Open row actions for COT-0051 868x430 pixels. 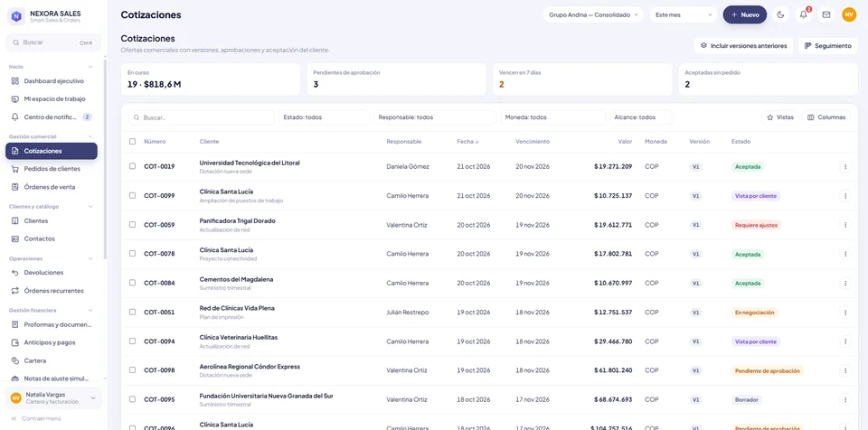click(x=844, y=313)
